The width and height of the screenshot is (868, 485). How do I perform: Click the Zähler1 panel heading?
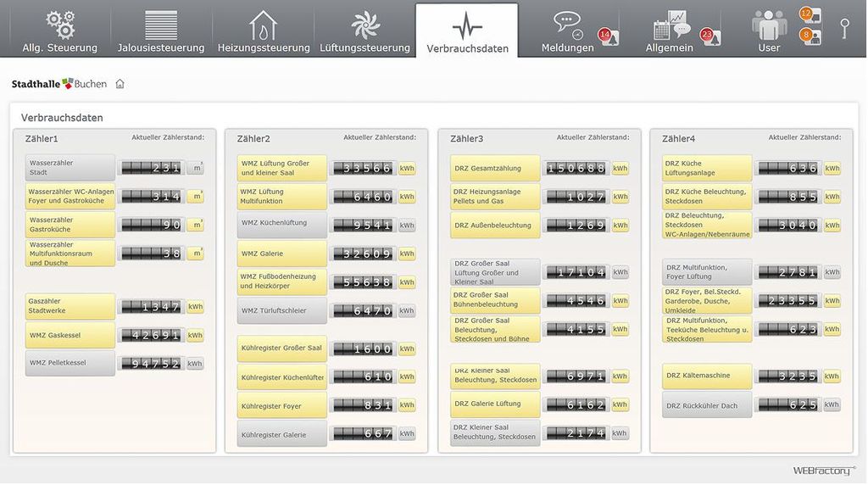pos(42,138)
